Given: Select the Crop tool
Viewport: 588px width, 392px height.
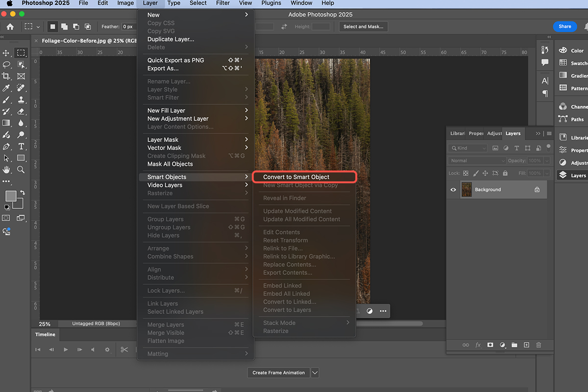Looking at the screenshot, I should click(x=6, y=76).
